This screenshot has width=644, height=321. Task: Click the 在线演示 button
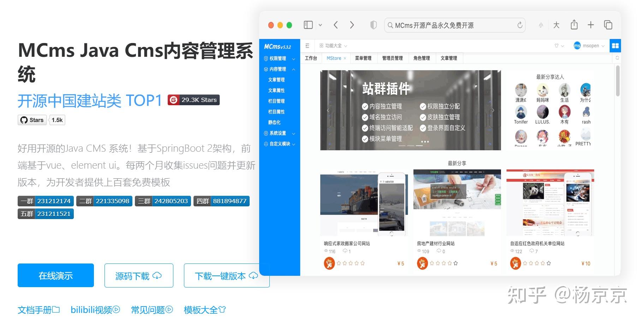pyautogui.click(x=55, y=275)
